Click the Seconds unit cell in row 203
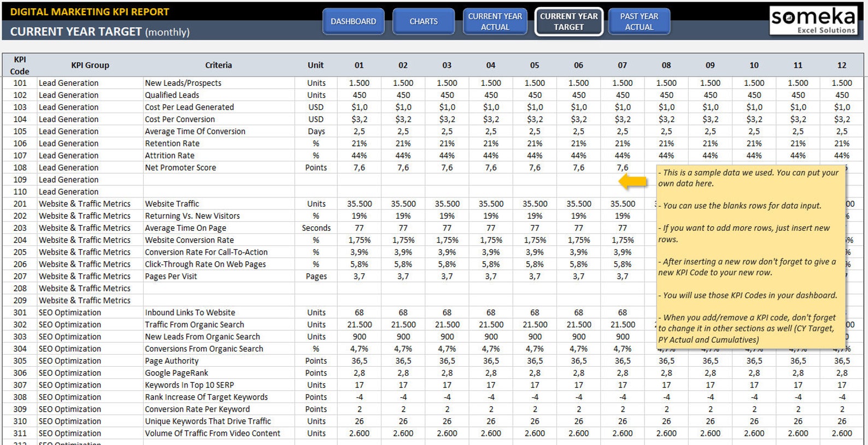The height and width of the screenshot is (445, 868). 316,228
